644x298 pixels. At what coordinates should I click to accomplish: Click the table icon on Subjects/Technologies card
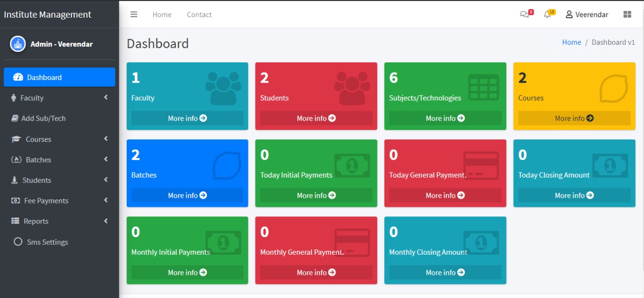point(483,87)
